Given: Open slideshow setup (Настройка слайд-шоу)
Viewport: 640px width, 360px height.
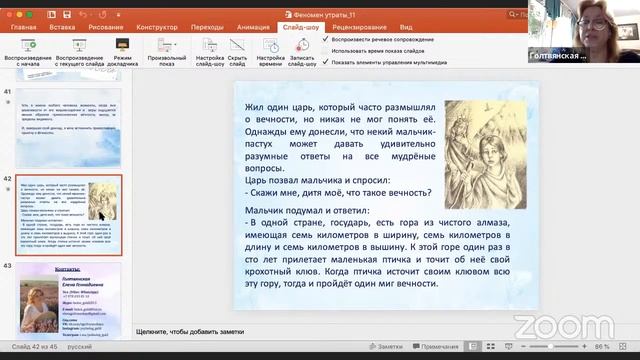Looking at the screenshot, I should click(x=210, y=52).
